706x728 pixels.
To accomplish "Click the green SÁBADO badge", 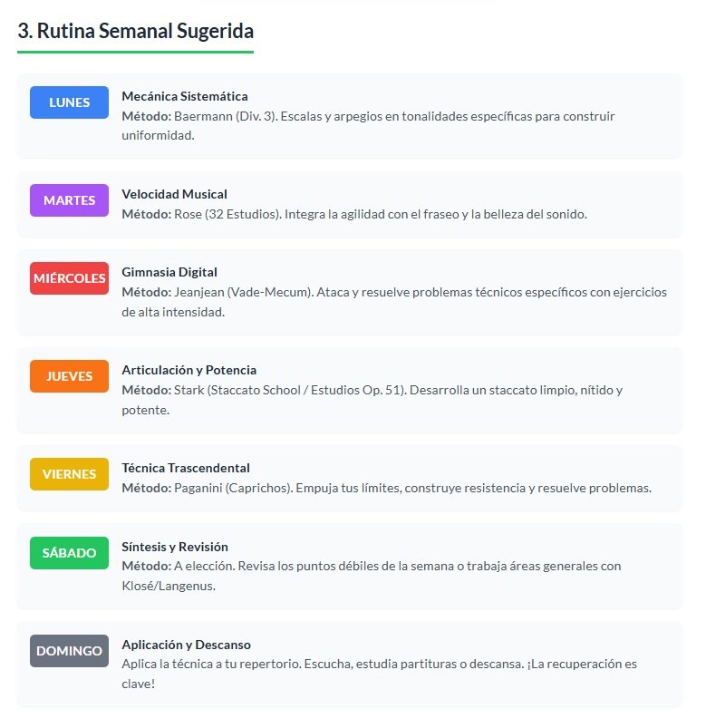I will (69, 553).
